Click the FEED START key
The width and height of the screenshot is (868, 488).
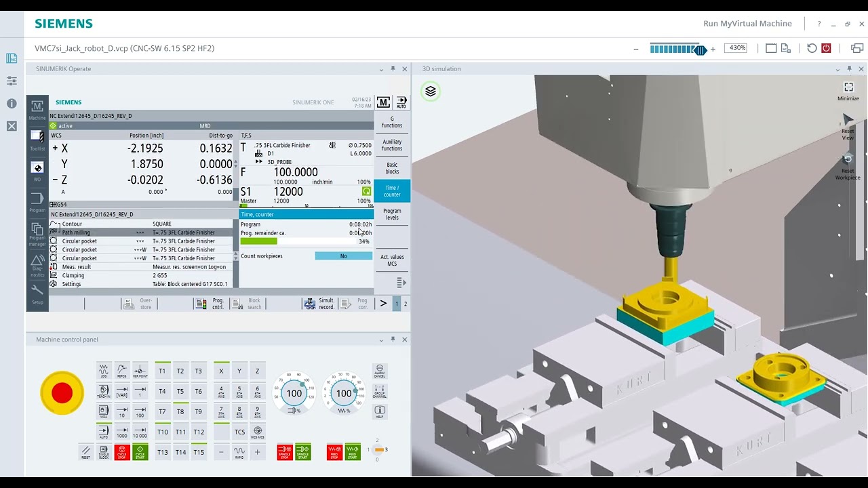tap(353, 452)
